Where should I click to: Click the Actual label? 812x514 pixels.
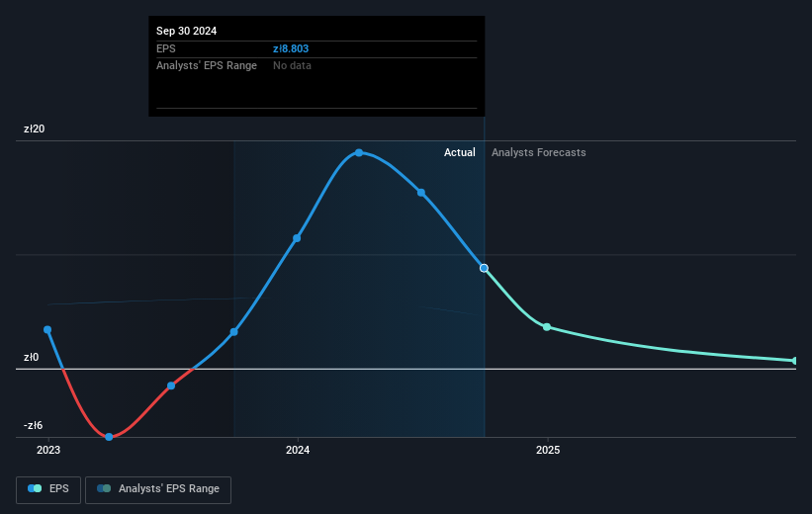click(459, 152)
